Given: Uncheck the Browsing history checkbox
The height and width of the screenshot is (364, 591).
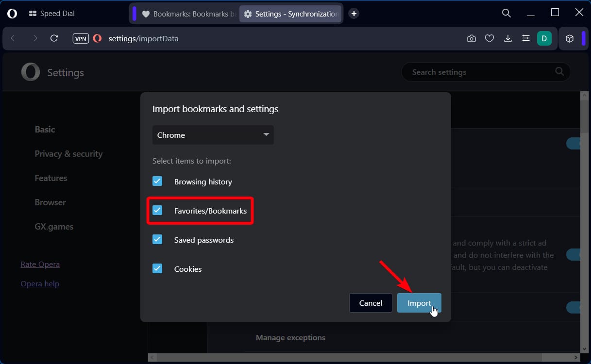Looking at the screenshot, I should pos(157,181).
